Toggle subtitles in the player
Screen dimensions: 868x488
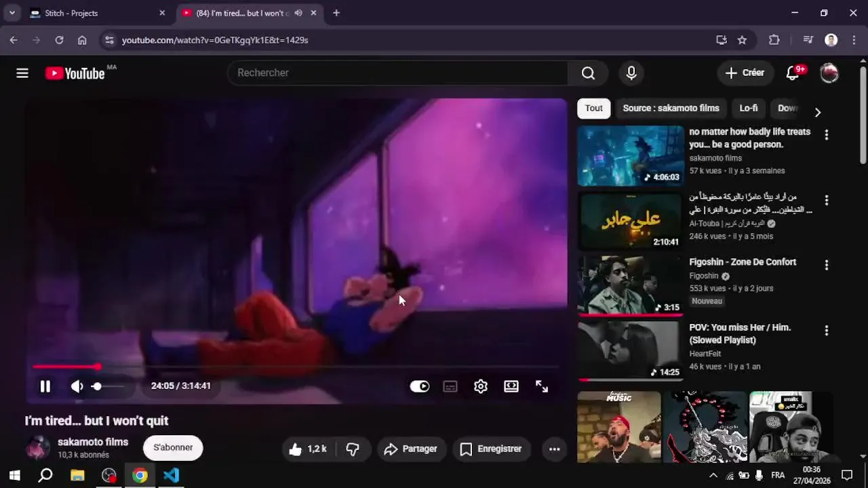pos(450,386)
